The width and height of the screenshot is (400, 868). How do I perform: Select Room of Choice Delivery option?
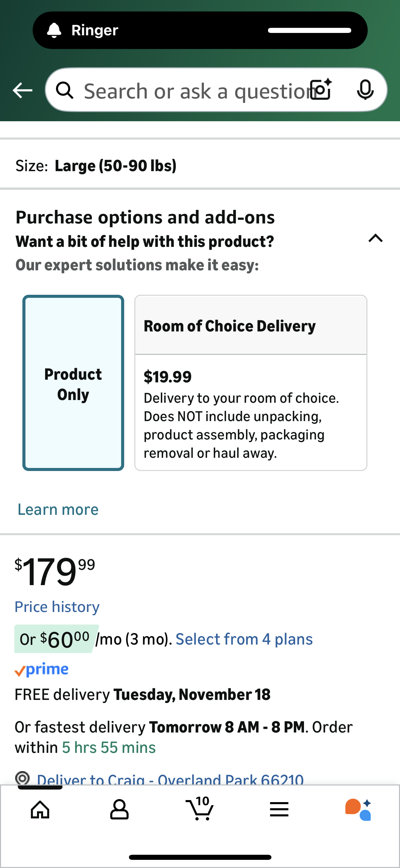pyautogui.click(x=251, y=383)
